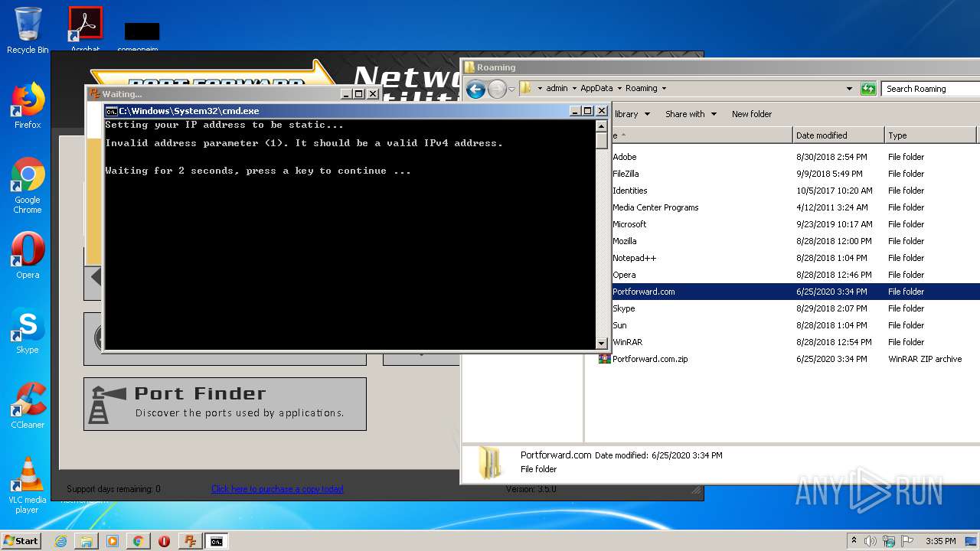Expand dropdown arrow after Roaming breadcrumb
This screenshot has width=980, height=551.
[664, 89]
